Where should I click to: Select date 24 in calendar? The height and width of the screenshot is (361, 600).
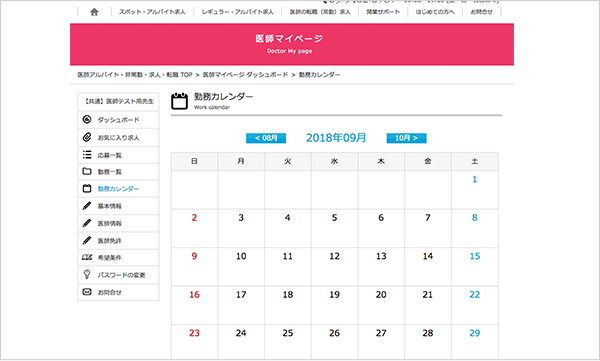241,333
